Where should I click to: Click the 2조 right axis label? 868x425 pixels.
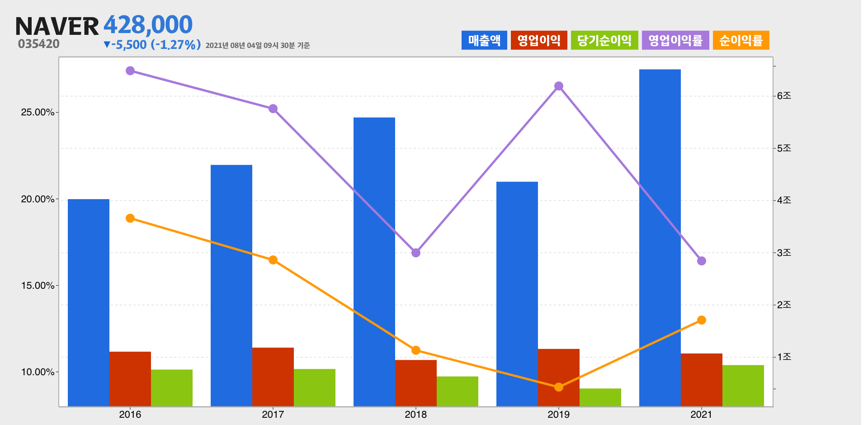coord(784,305)
